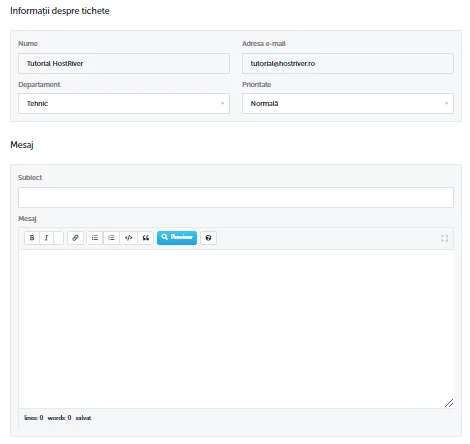
Task: Click the text area resize handle
Action: 449,403
